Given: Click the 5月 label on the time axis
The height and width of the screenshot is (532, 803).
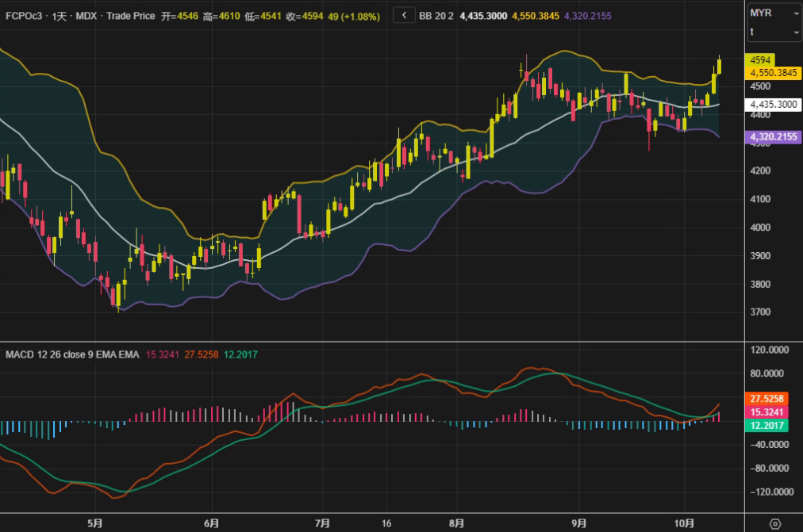Looking at the screenshot, I should (x=95, y=523).
